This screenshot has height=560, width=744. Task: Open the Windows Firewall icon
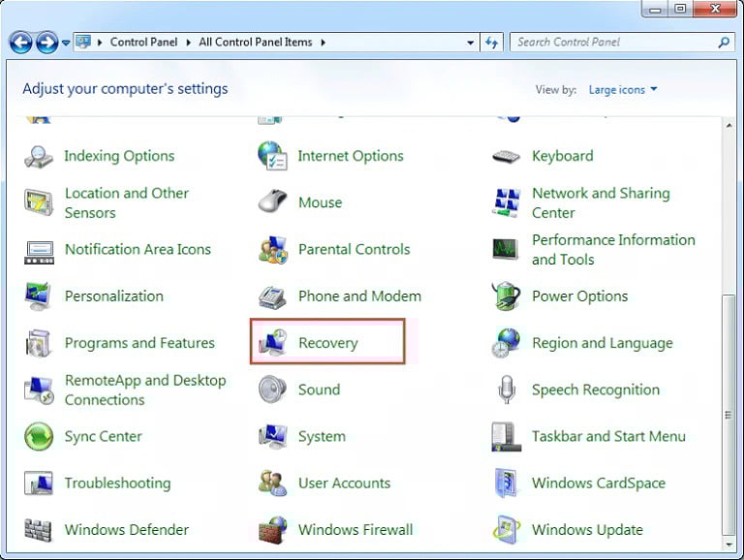273,530
